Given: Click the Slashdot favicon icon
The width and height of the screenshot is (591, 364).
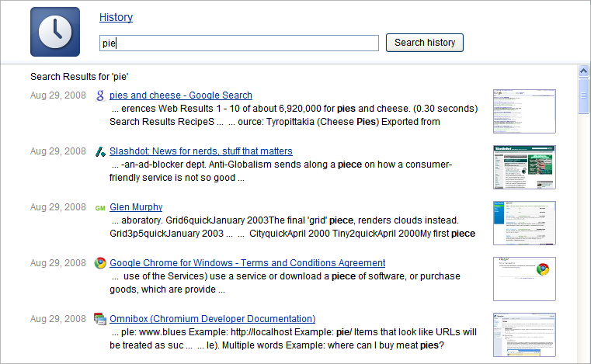Looking at the screenshot, I should coord(100,151).
